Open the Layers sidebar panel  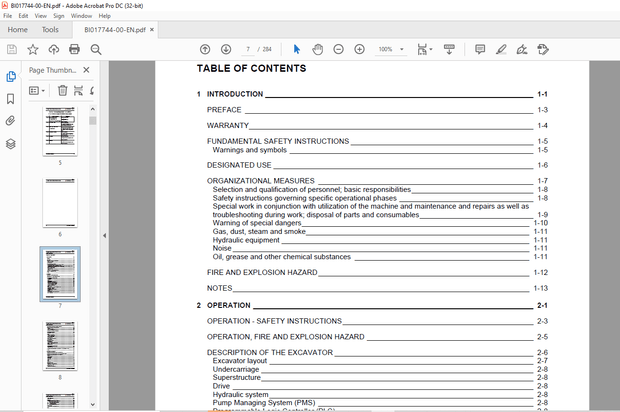[x=11, y=144]
